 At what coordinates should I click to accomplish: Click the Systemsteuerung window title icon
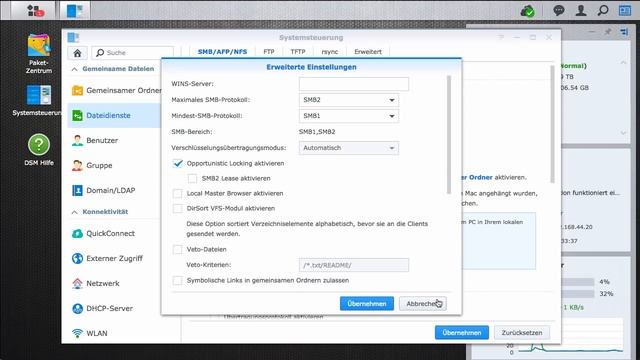tap(73, 38)
